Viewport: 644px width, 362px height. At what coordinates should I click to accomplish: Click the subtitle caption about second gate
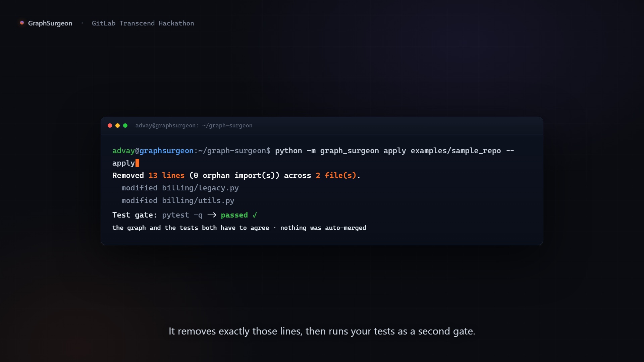coord(322,331)
